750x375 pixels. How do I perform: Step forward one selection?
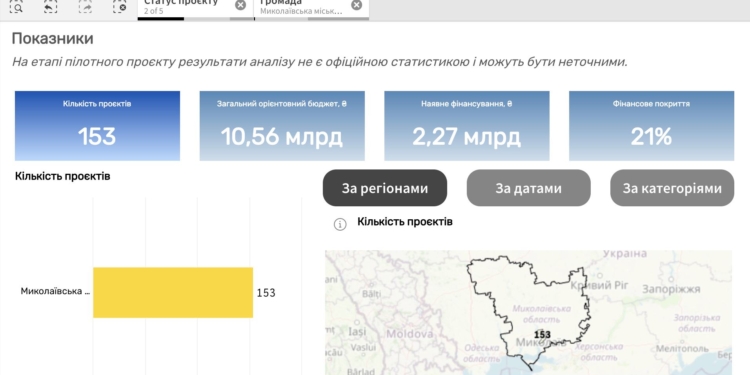point(85,6)
